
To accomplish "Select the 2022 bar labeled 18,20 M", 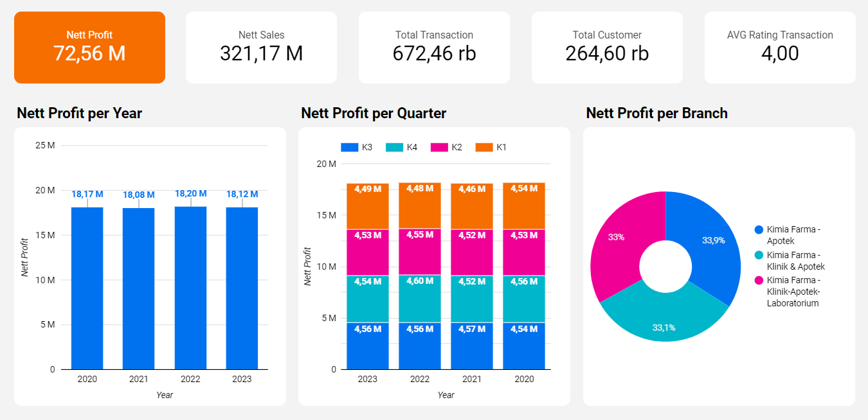I will click(190, 289).
